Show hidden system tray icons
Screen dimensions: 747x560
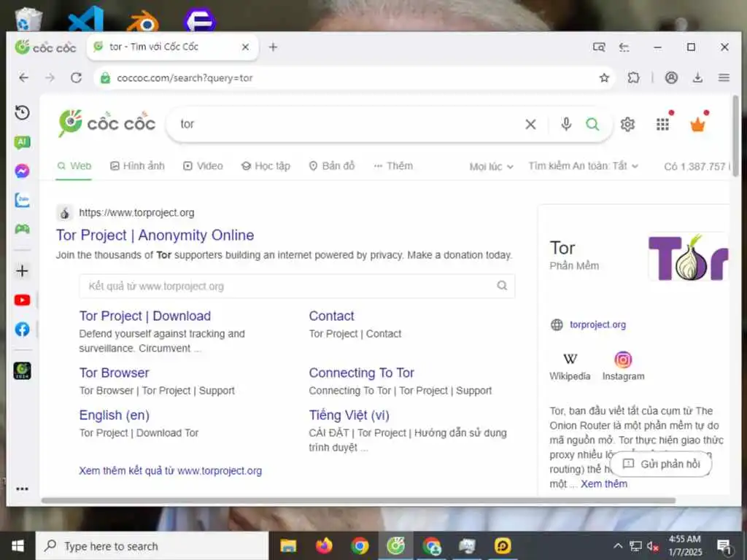pos(618,545)
